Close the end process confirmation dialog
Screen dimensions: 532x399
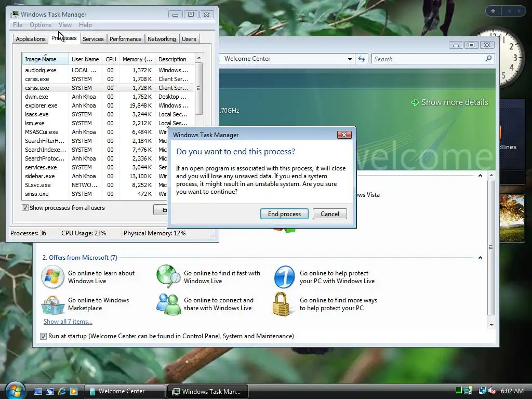coord(344,135)
